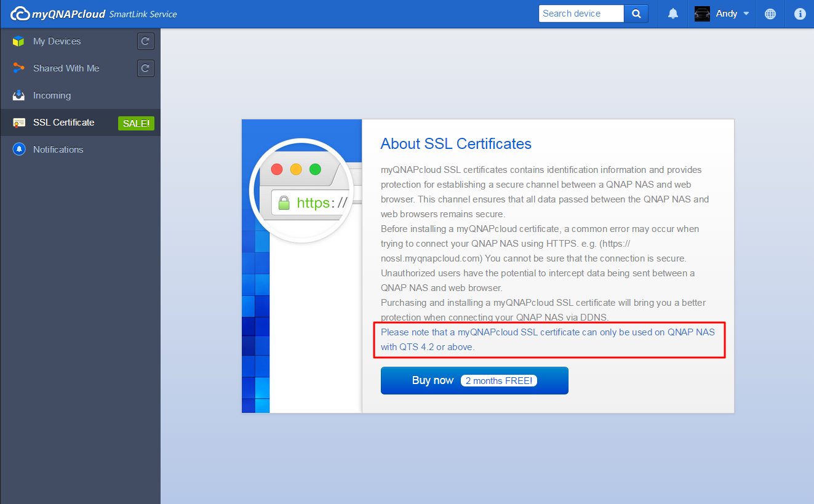Refresh the My Devices list
Viewport: 814px width, 504px height.
tap(145, 41)
